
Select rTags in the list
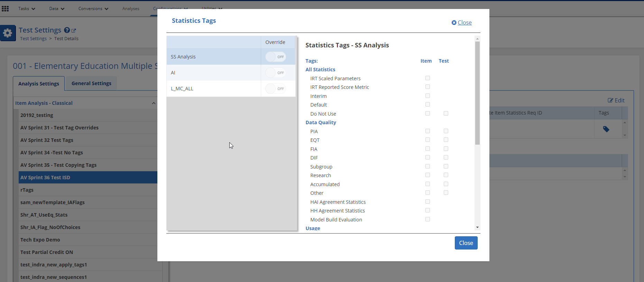(x=88, y=190)
